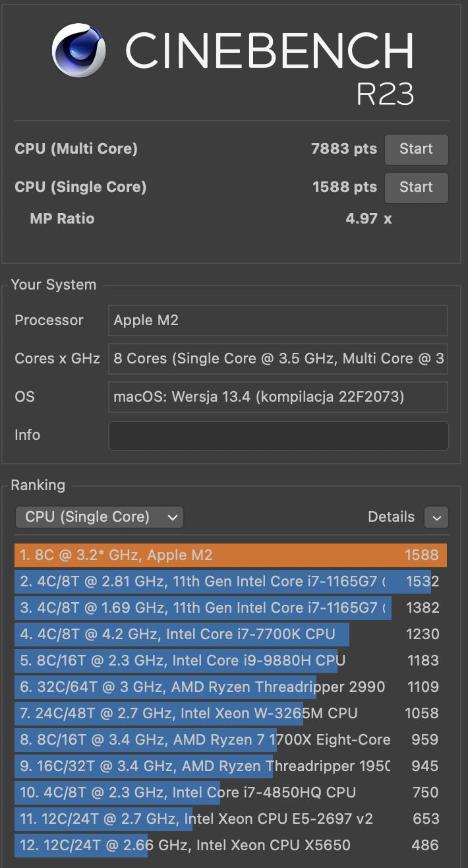Select ranking row 4 Intel Core i7-7700K
Viewport: 468px width, 868px height.
tap(231, 635)
